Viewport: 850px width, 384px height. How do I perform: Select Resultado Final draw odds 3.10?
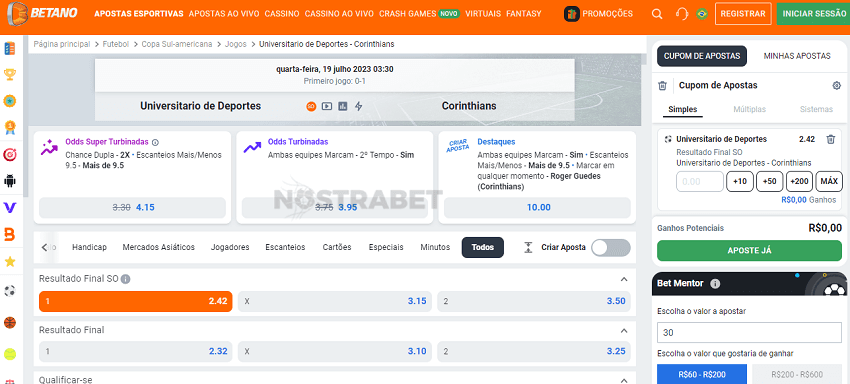pyautogui.click(x=335, y=351)
